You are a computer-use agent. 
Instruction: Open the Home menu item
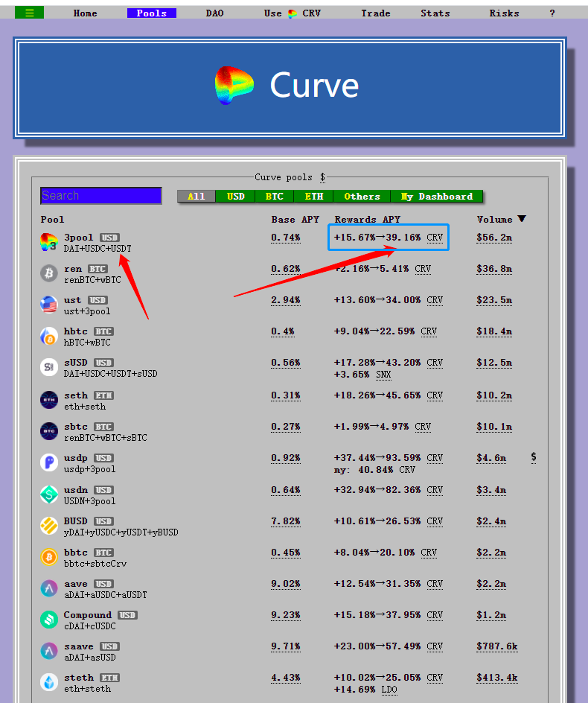85,13
